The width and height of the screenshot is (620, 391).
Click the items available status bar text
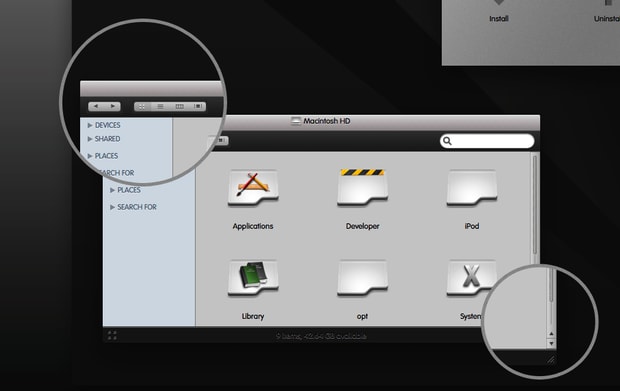tap(321, 336)
